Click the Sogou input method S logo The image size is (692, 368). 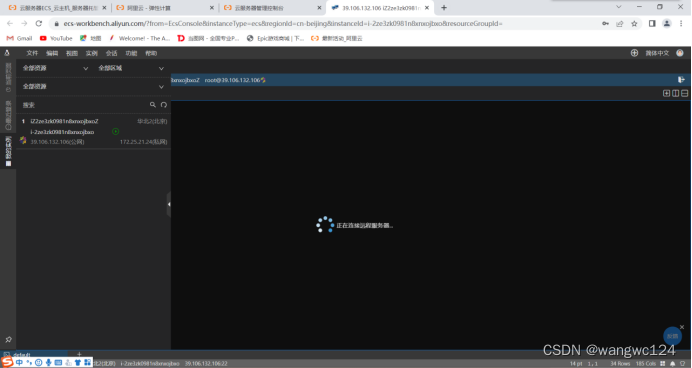pyautogui.click(x=8, y=362)
